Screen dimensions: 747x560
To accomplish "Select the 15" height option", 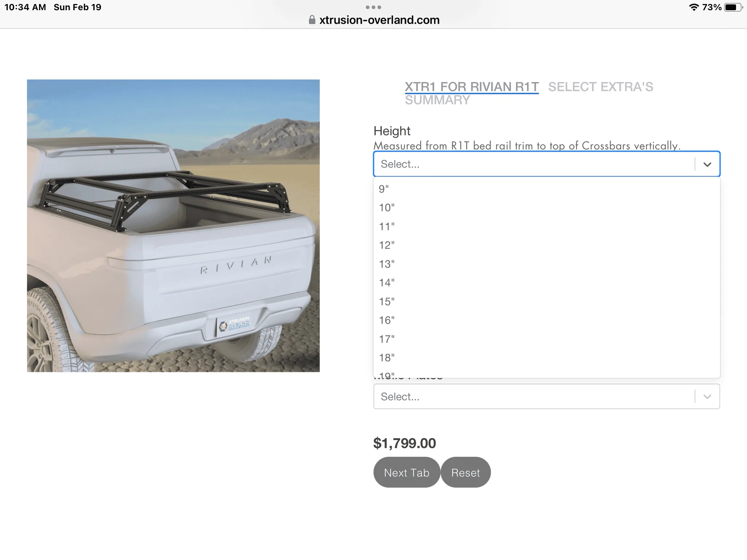I will click(x=547, y=302).
